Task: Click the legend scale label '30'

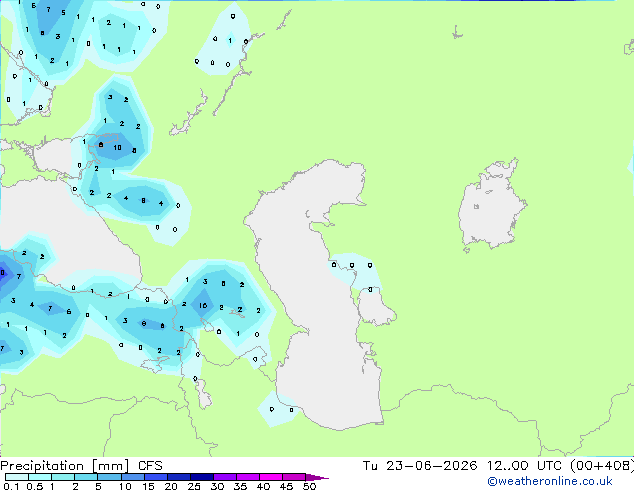Action: tap(217, 486)
